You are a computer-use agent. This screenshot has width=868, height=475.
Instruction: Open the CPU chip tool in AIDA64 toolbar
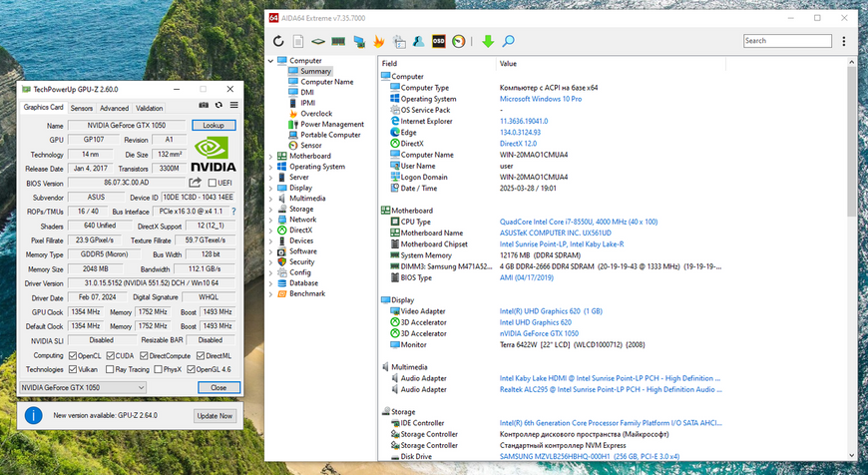(317, 41)
